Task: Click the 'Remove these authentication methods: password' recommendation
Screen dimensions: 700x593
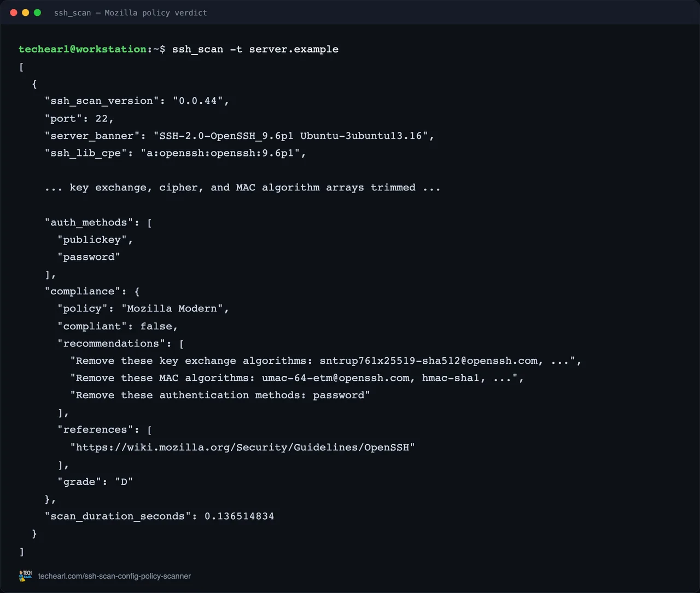Action: point(220,396)
